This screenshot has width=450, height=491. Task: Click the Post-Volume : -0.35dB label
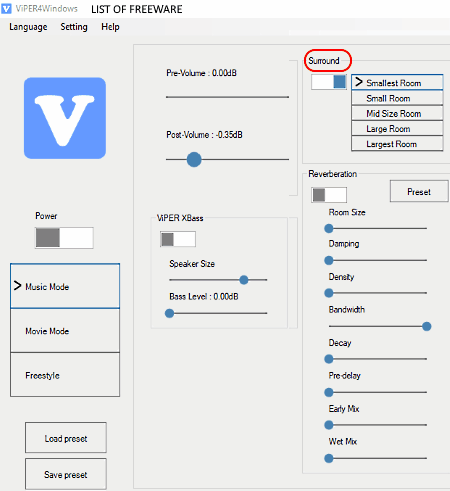click(x=204, y=135)
